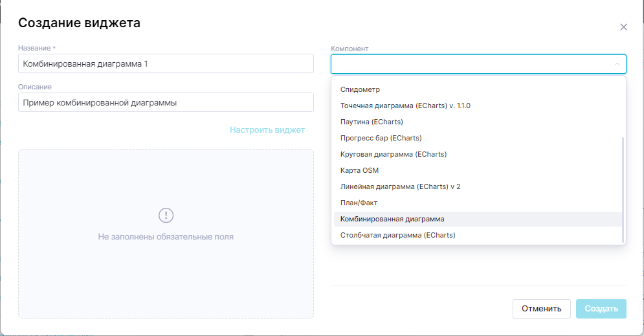Pick План/Факт from component list
Viewport: 644px width, 336px height.
(x=359, y=203)
